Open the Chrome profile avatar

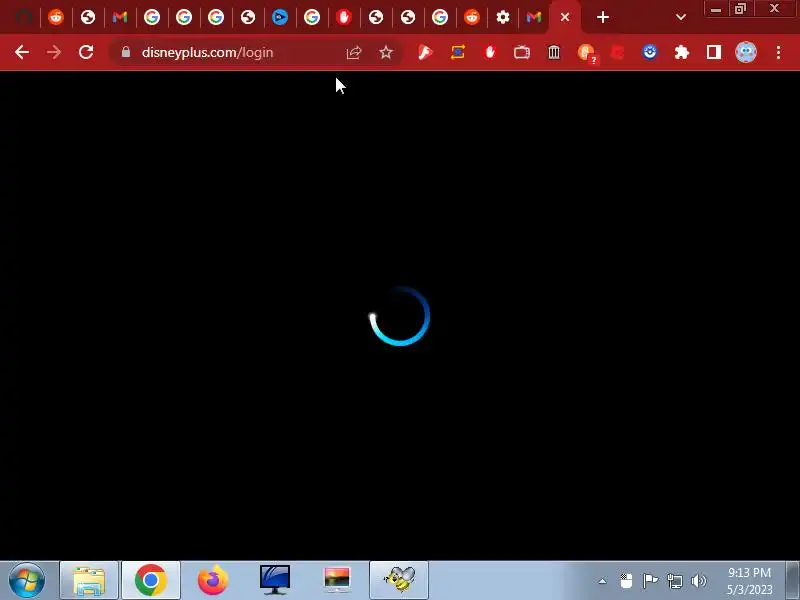[745, 52]
